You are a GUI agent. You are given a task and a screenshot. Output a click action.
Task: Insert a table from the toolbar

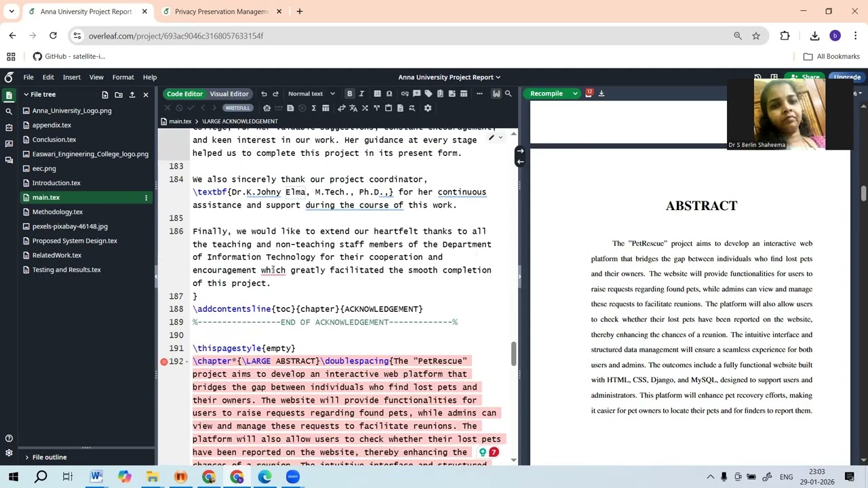coord(464,94)
